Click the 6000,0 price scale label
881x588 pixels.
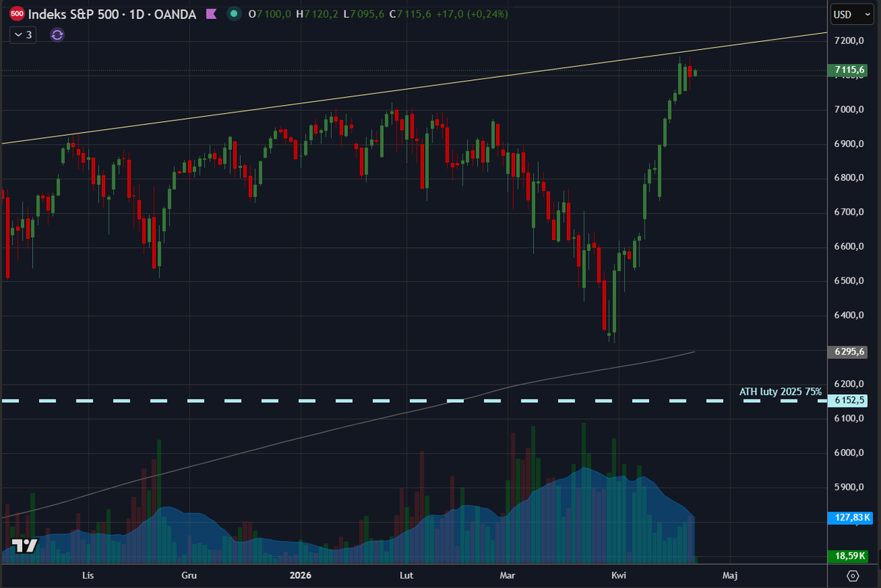coord(848,453)
